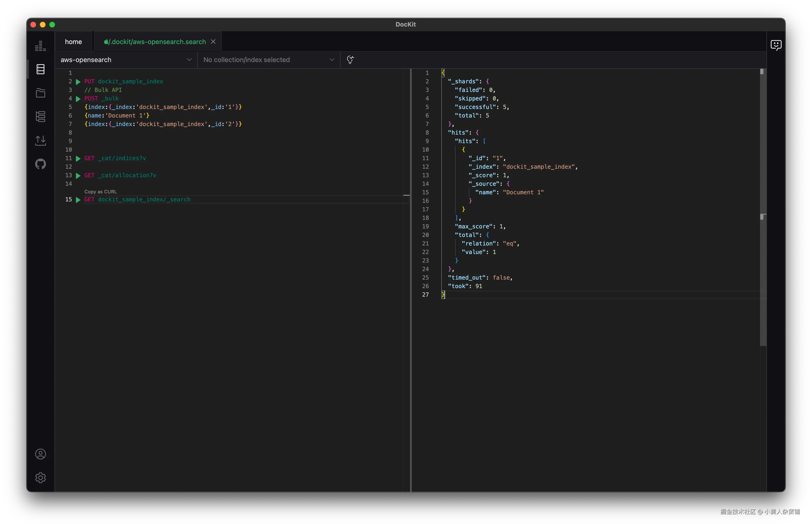Screen dimensions: 812x527
Task: Run the PUT dockit_sample_index request
Action: pos(78,82)
